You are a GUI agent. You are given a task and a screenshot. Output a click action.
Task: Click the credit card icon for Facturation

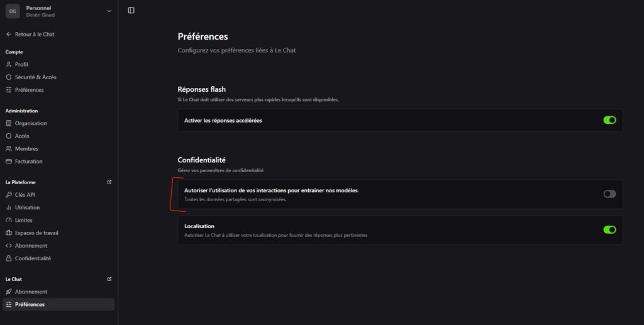[9, 162]
